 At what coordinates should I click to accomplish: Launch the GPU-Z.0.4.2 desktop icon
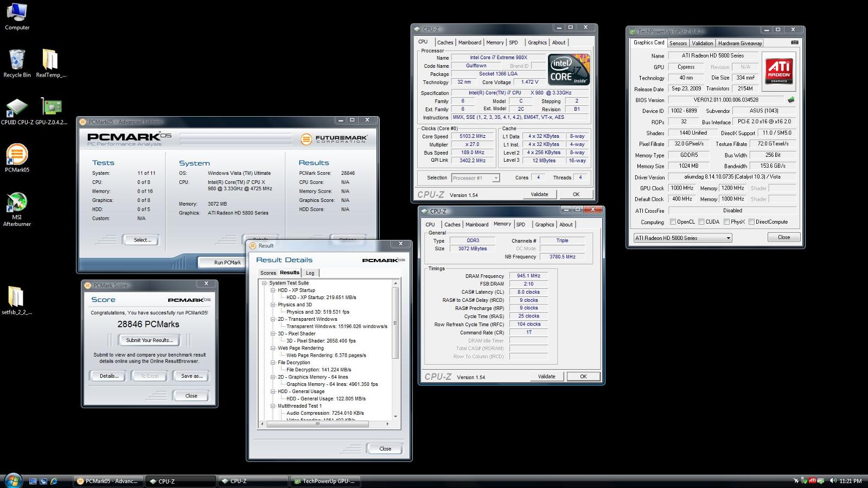click(x=51, y=111)
